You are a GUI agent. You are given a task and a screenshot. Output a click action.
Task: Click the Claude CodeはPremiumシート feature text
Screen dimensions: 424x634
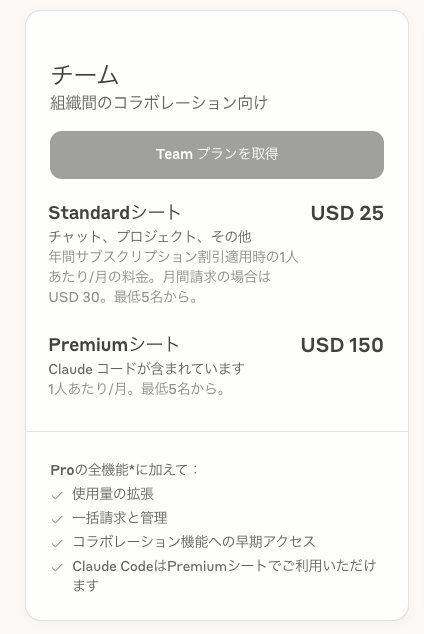(224, 575)
